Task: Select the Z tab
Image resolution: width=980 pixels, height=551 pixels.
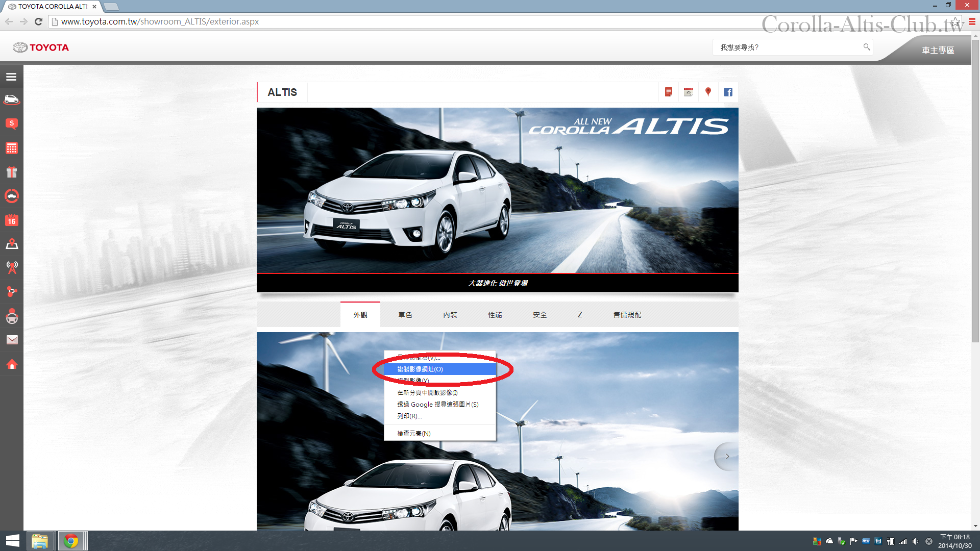Action: tap(580, 315)
